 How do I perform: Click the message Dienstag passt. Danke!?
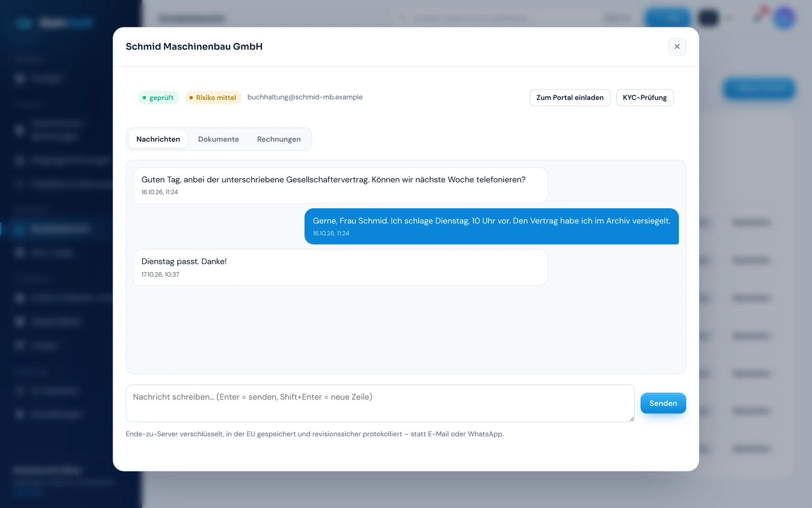click(340, 267)
